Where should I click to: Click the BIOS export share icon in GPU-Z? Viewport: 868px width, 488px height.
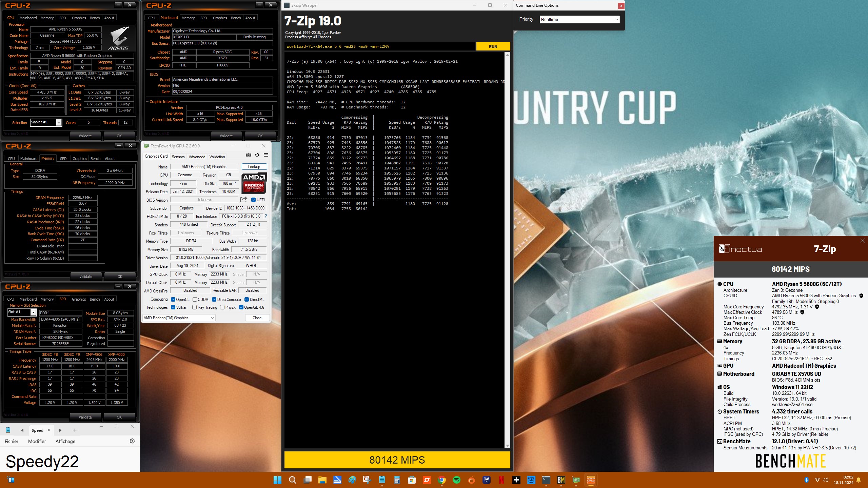coord(243,200)
